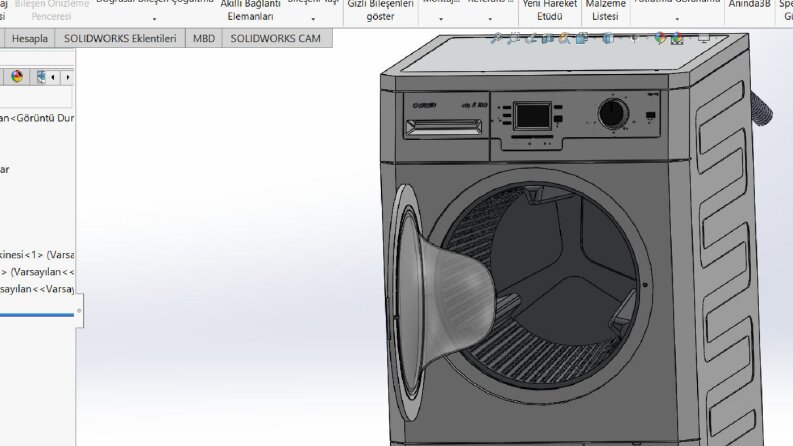Open the Hide/Show Items icon
The height and width of the screenshot is (446, 793).
[634, 38]
